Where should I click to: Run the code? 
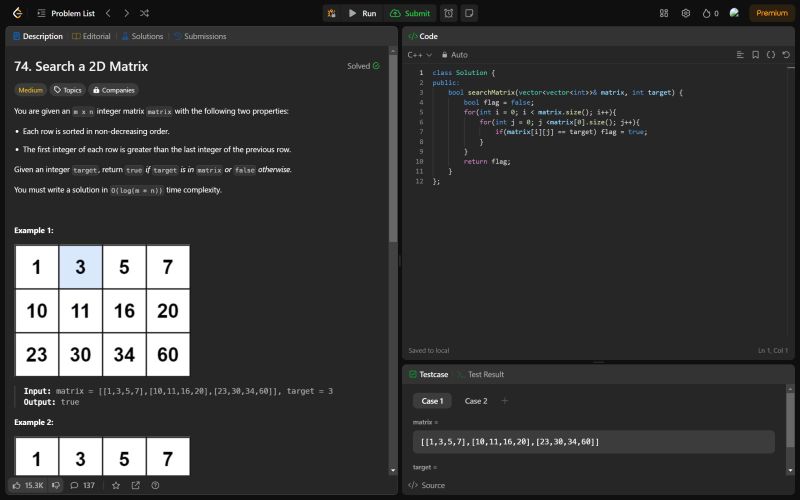(362, 13)
